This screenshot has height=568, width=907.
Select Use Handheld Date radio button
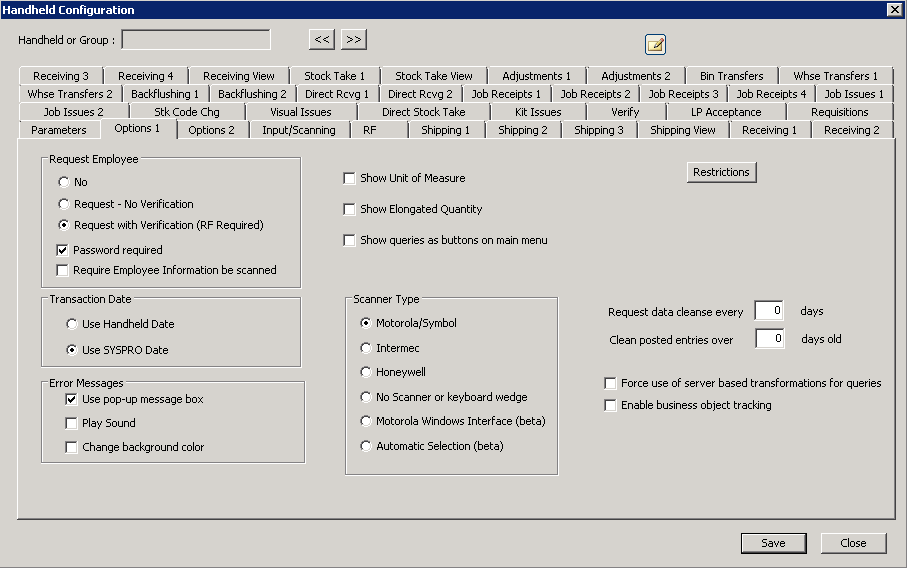[72, 324]
